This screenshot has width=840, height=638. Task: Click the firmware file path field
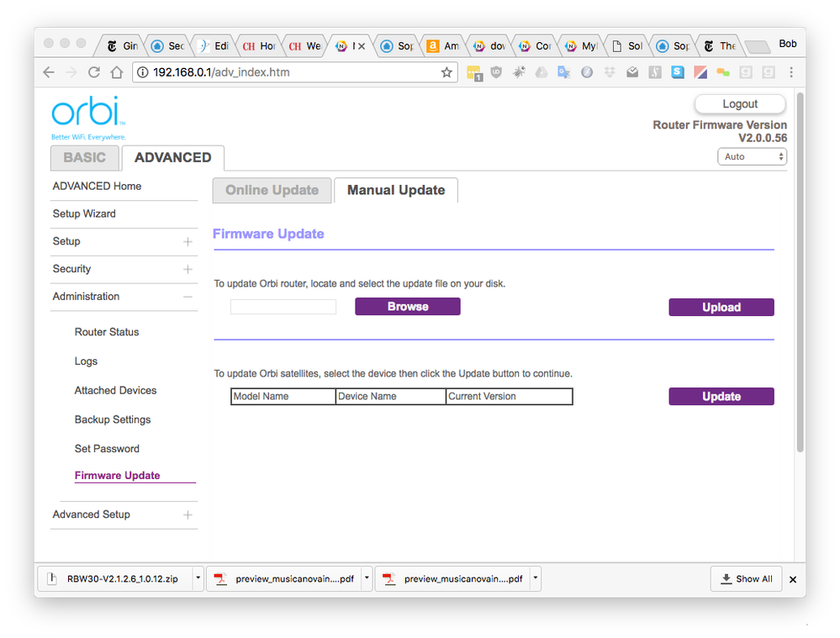tap(283, 307)
